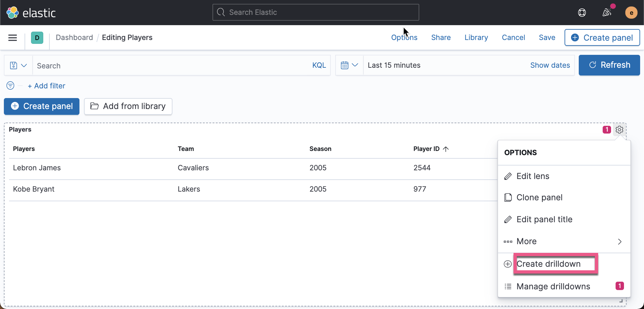Select Create drilldown option
Screen dimensions: 644x309
564,264
